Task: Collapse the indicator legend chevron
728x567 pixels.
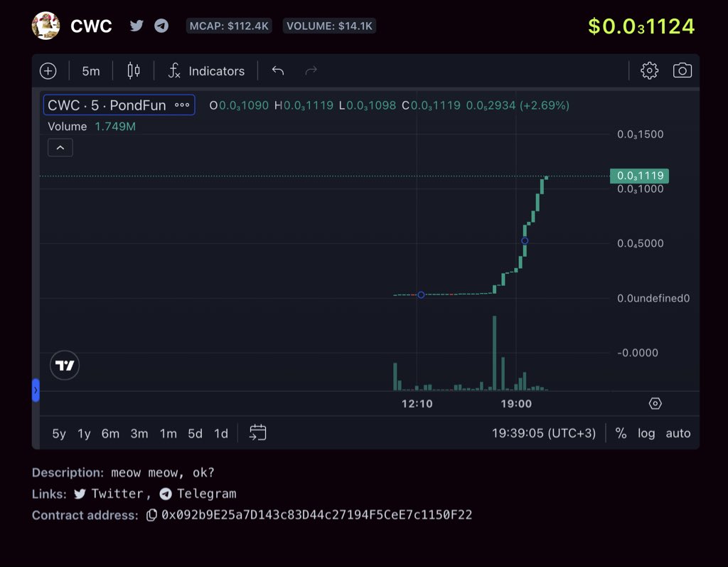Action: tap(60, 148)
